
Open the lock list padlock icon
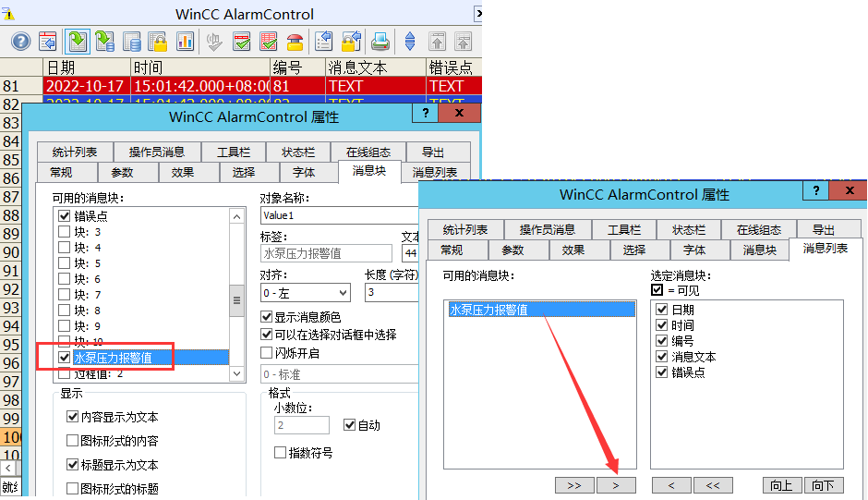click(x=158, y=42)
